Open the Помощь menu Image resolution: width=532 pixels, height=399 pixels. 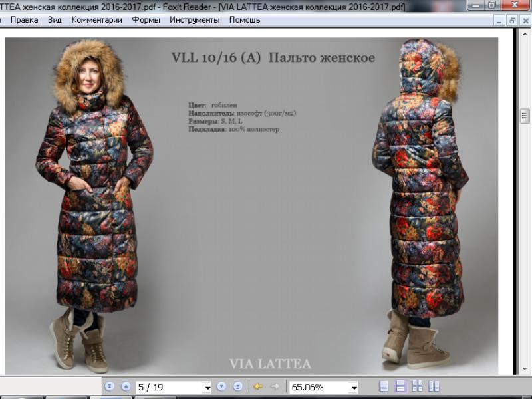[x=245, y=20]
